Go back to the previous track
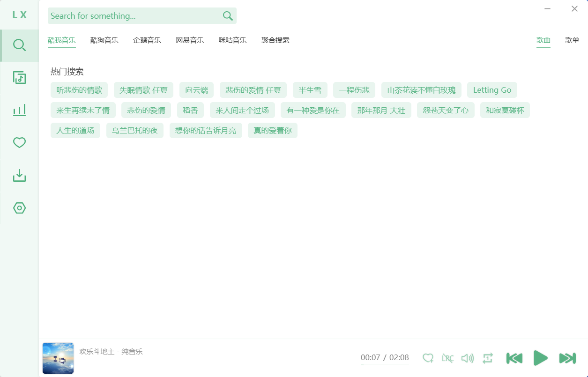Viewport: 588px width, 377px height. click(x=514, y=358)
